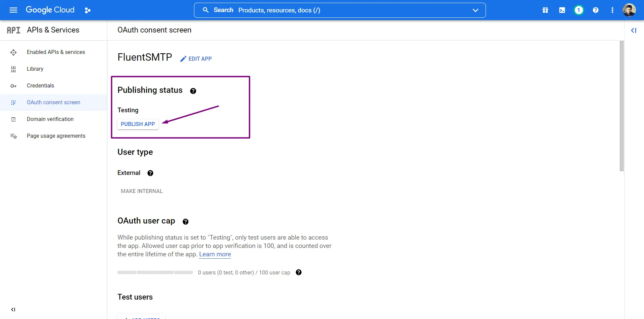Viewport: 644px width, 319px height.
Task: Toggle the right side info panel
Action: click(x=634, y=30)
